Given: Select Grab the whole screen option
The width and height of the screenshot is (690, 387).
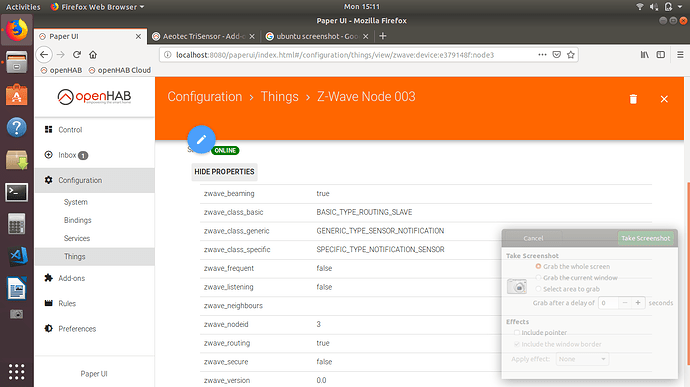Looking at the screenshot, I should [538, 266].
